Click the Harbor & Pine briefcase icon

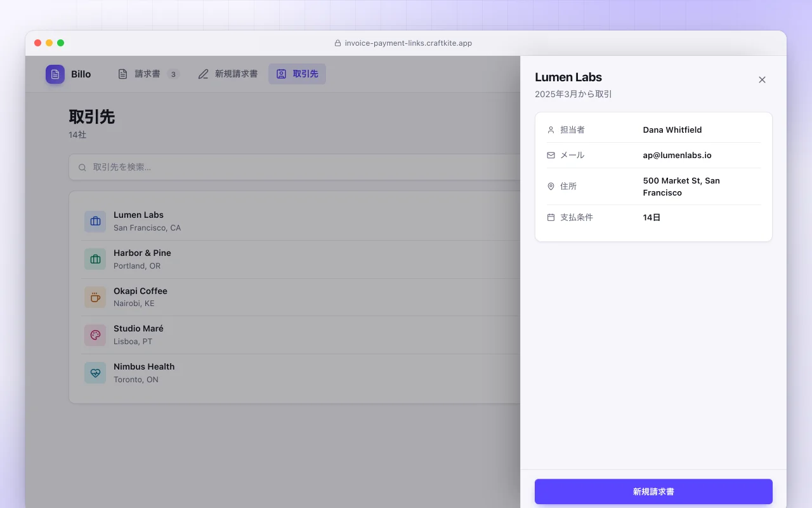(x=95, y=259)
